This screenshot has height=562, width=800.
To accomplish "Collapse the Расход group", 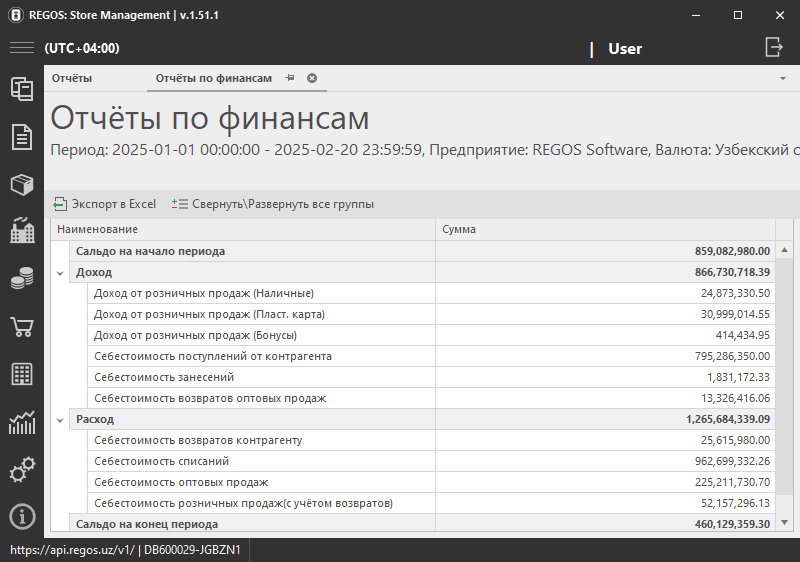I will point(60,419).
